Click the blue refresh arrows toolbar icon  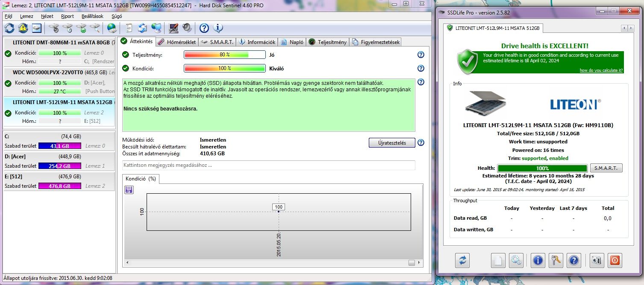coord(9,28)
